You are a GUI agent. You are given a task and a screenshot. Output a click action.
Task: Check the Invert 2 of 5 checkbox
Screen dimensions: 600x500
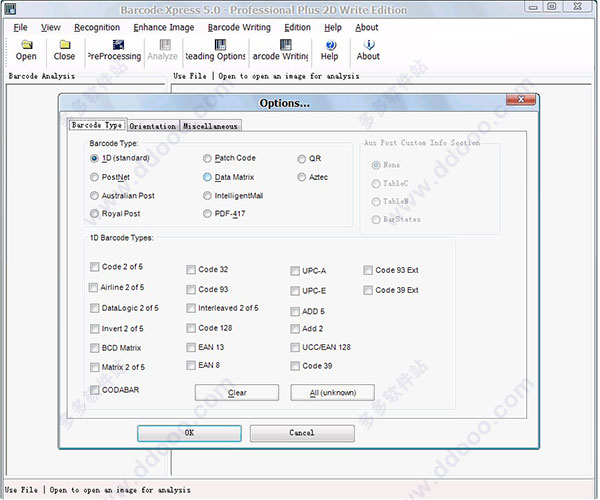click(95, 329)
